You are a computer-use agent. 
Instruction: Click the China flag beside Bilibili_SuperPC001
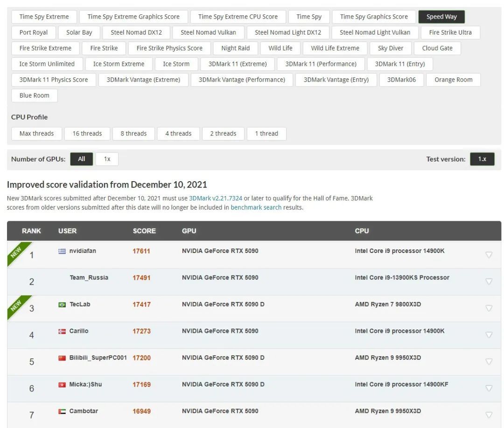62,358
